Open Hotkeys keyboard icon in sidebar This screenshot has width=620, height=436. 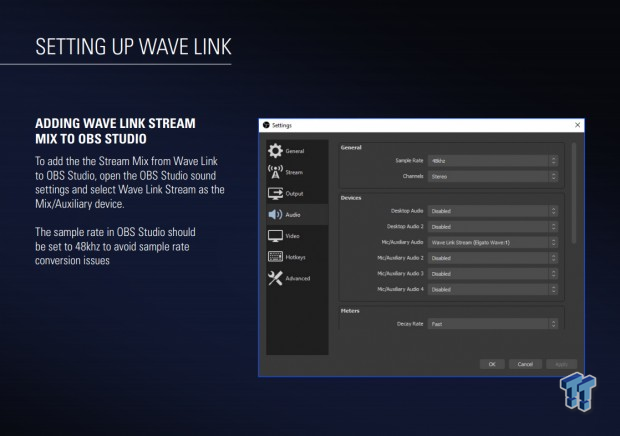[275, 257]
